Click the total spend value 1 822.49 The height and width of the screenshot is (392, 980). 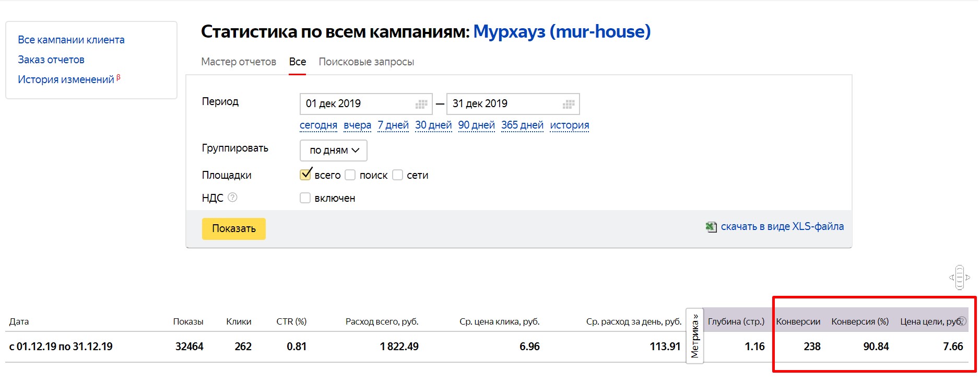[x=399, y=347]
